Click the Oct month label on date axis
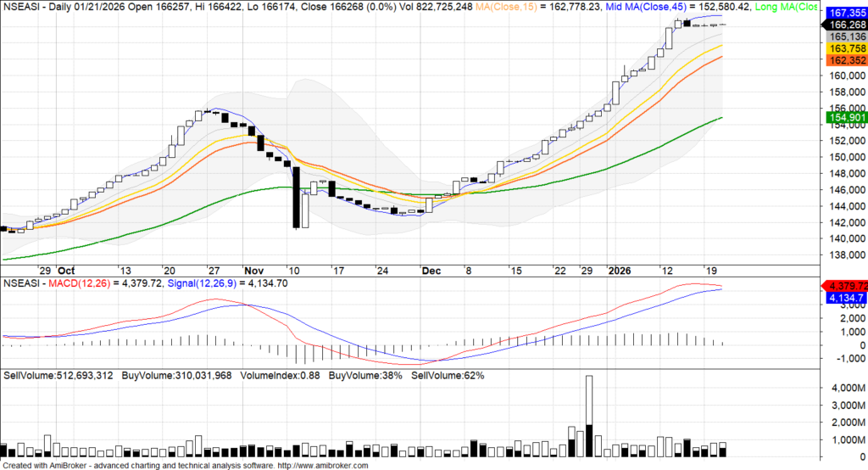 tap(66, 271)
